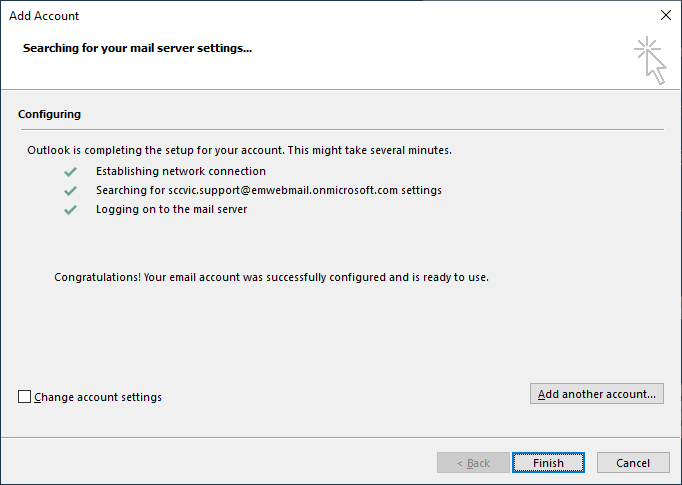Click the sparkling cursor icon in header

coord(650,60)
